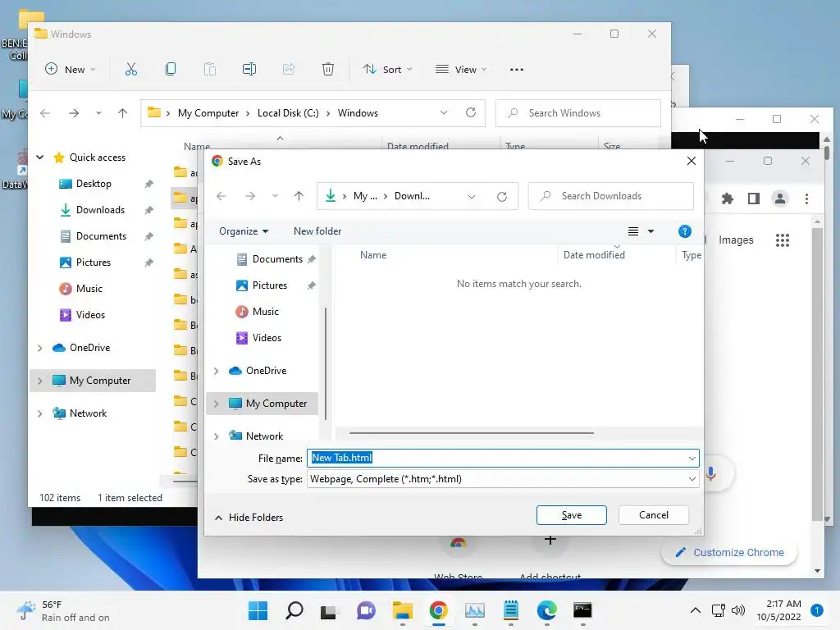Expand OneDrive in Save As tree
The height and width of the screenshot is (630, 840).
click(217, 371)
